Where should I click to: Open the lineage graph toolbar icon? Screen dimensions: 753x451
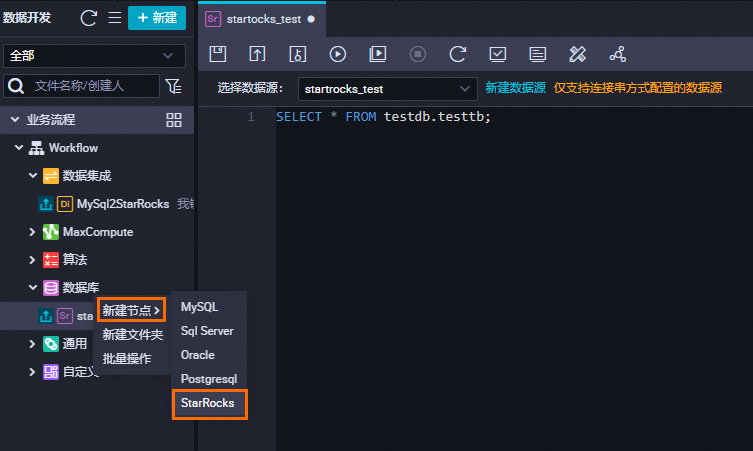tap(618, 54)
